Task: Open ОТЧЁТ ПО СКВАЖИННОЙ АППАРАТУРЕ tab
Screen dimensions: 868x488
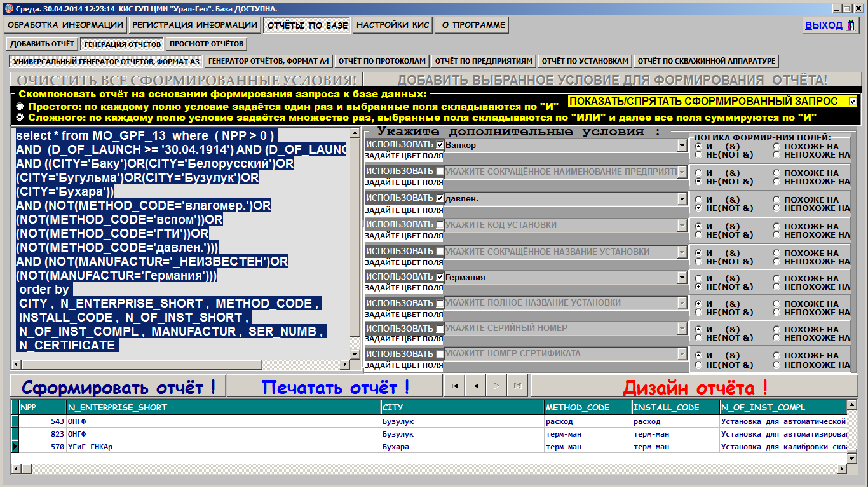Action: tap(707, 61)
